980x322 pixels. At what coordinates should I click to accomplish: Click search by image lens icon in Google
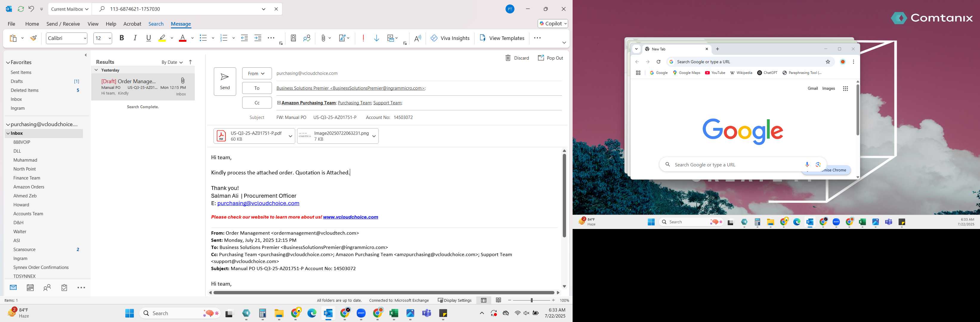pyautogui.click(x=818, y=164)
